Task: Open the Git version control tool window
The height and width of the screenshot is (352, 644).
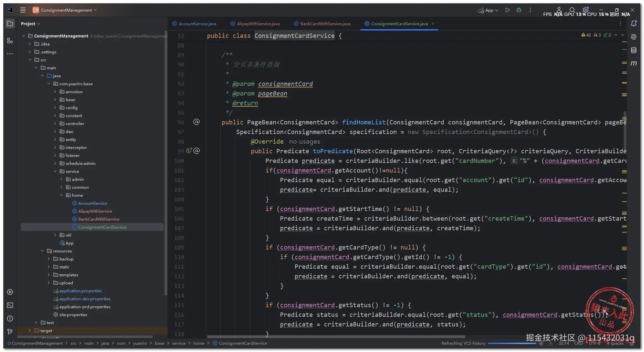Action: [10, 331]
